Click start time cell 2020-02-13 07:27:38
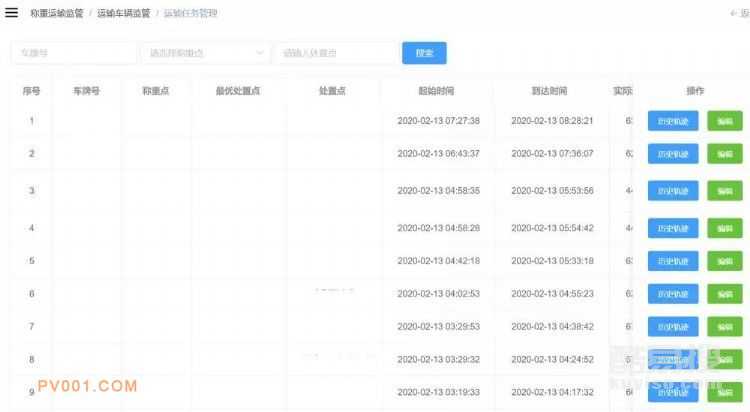 [x=438, y=121]
